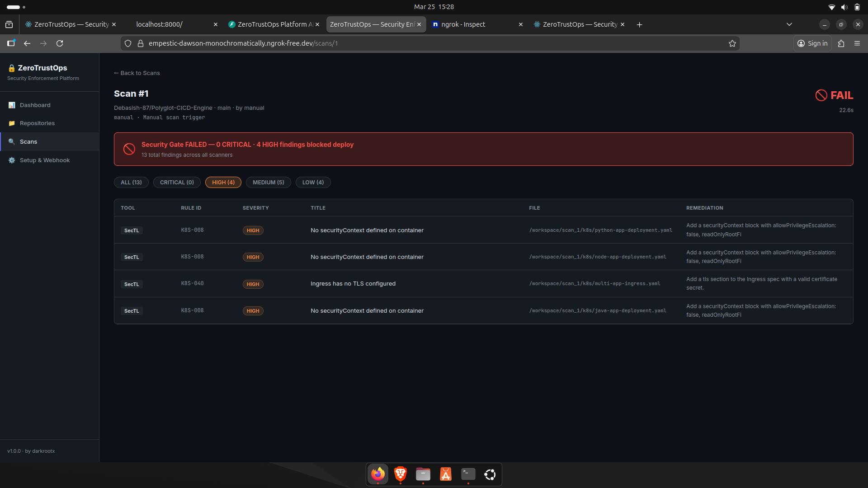Open the Dashboard sidebar icon
The image size is (868, 488).
click(12, 105)
